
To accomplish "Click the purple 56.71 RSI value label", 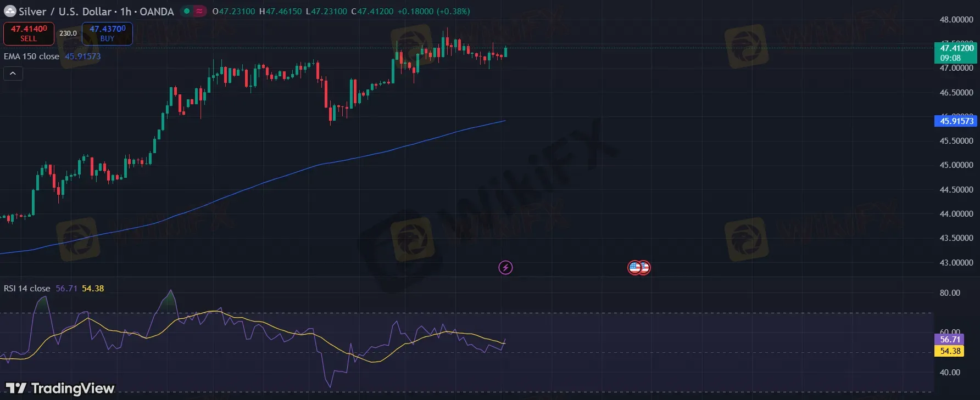I will (x=949, y=340).
